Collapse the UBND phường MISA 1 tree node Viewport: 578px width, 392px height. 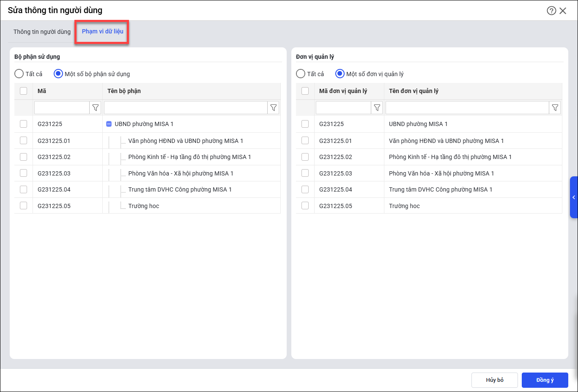point(109,124)
